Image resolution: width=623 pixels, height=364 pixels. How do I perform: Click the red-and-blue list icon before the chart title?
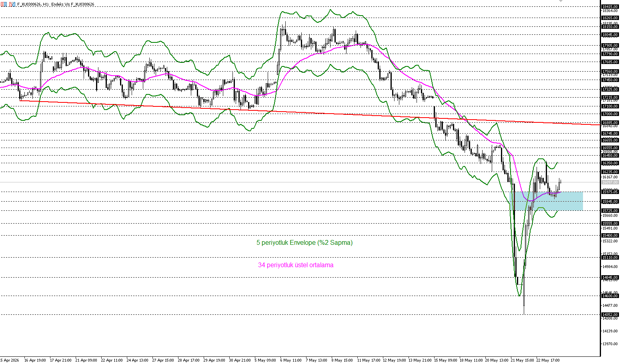click(4, 4)
